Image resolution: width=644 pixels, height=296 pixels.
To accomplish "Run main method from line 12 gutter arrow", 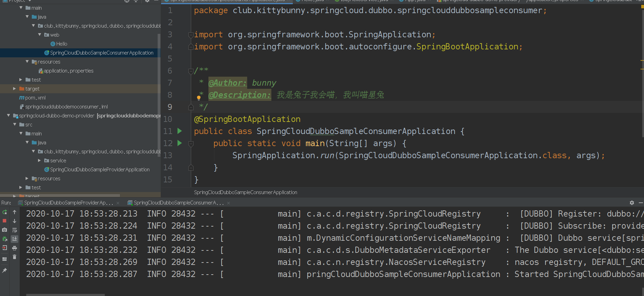I will pyautogui.click(x=179, y=143).
